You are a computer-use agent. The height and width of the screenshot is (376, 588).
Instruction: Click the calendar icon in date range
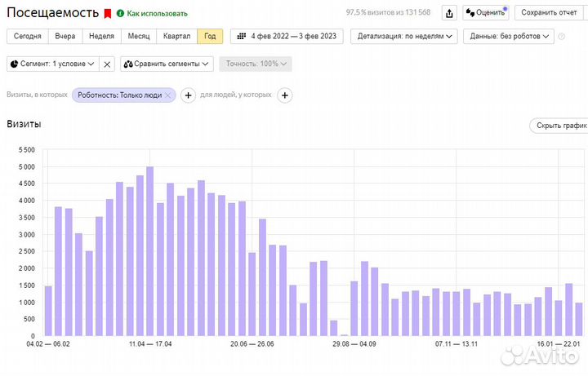(241, 37)
